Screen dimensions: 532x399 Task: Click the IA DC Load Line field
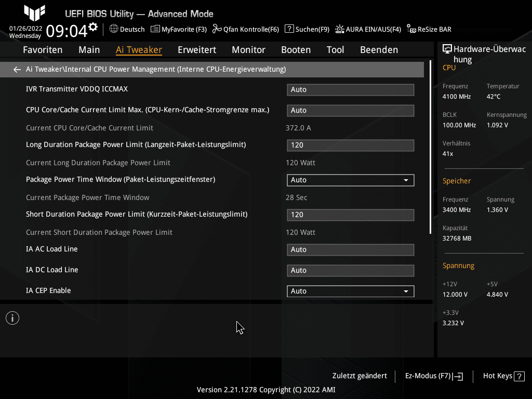tap(351, 270)
